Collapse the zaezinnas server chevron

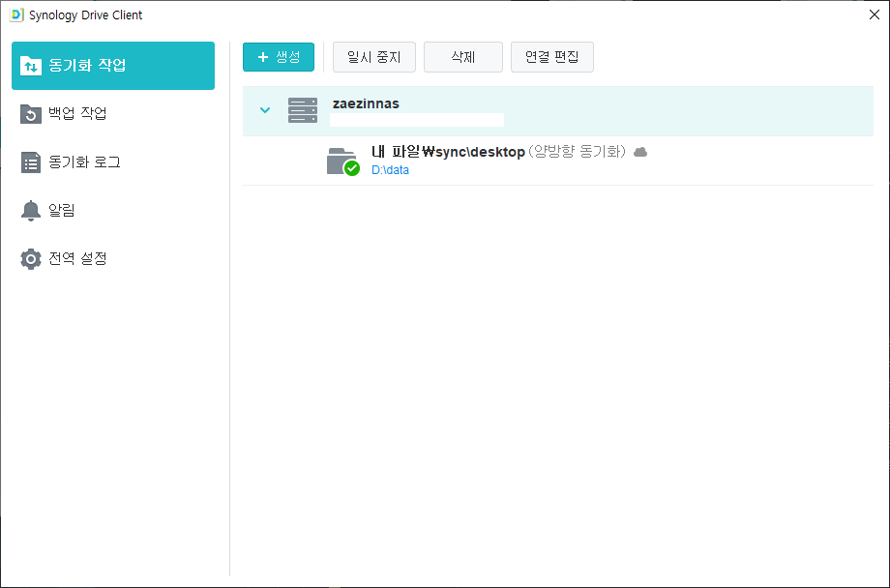pos(265,110)
